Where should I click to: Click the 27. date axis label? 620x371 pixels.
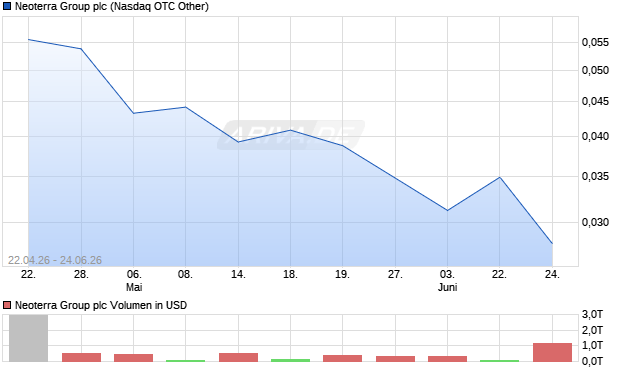395,274
